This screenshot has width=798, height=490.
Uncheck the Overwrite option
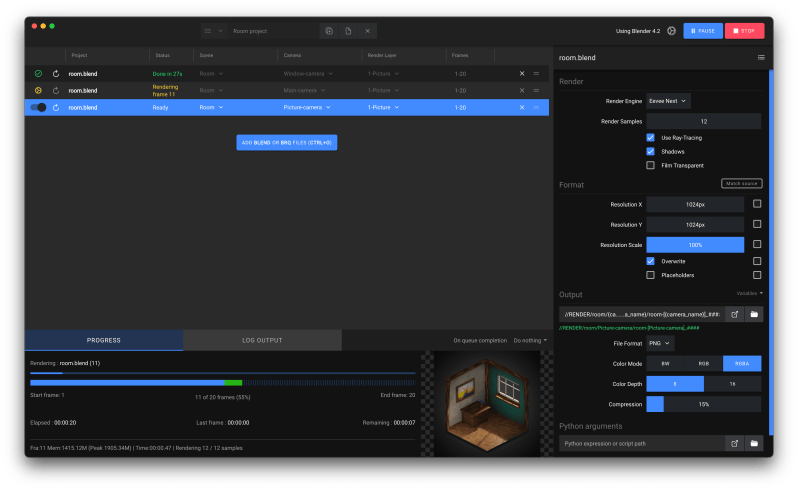coord(650,261)
